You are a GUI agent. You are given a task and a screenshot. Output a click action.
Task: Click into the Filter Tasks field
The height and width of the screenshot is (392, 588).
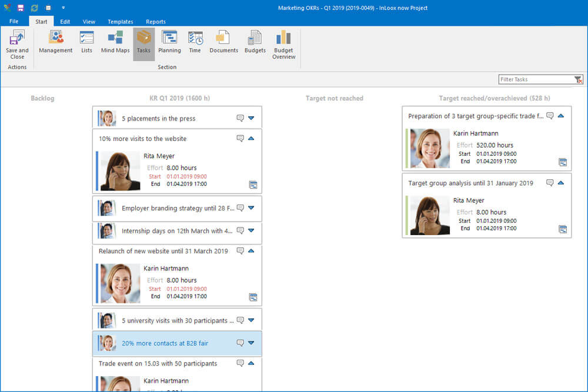(536, 79)
